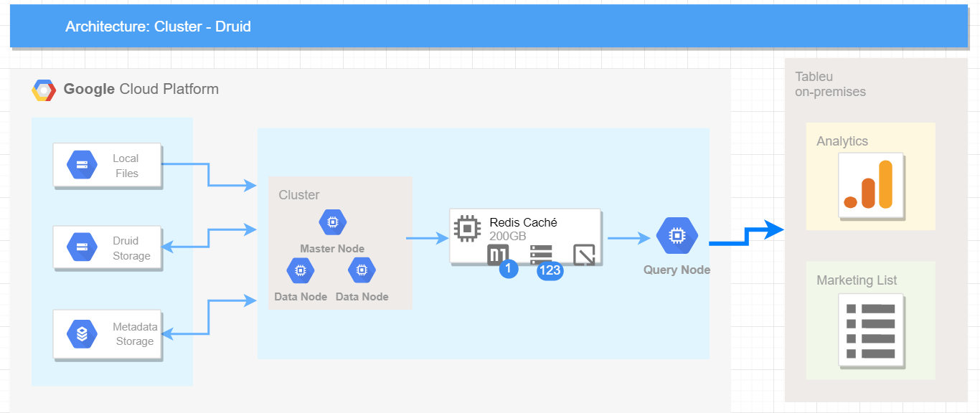This screenshot has height=413, width=980.
Task: Select the Redis Caché title text
Action: pos(523,222)
